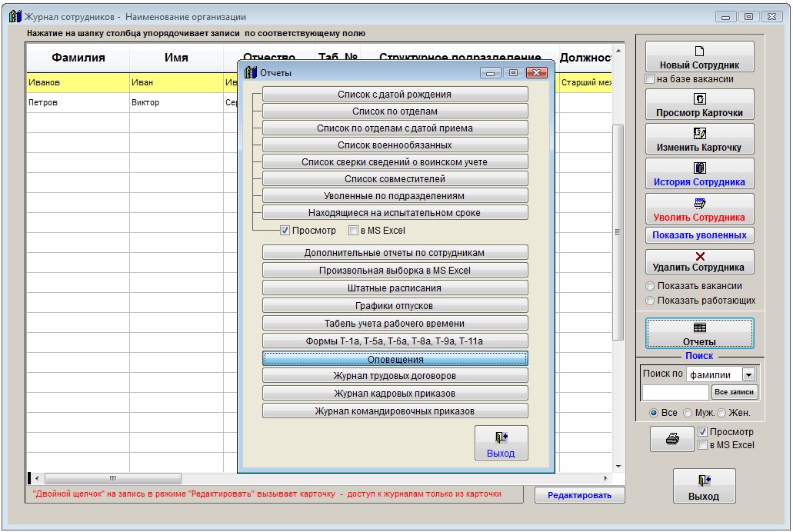Viewport: 793px width, 532px height.
Task: Click the door icon on main window Выход
Action: [x=704, y=480]
